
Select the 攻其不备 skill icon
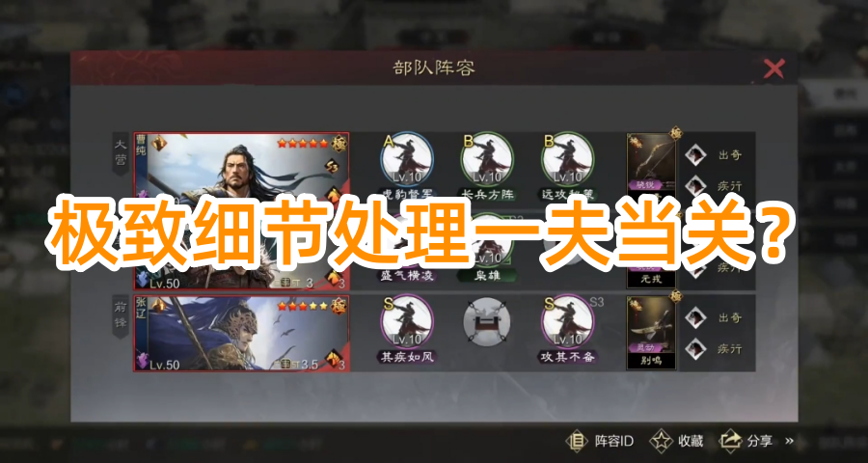(x=567, y=322)
